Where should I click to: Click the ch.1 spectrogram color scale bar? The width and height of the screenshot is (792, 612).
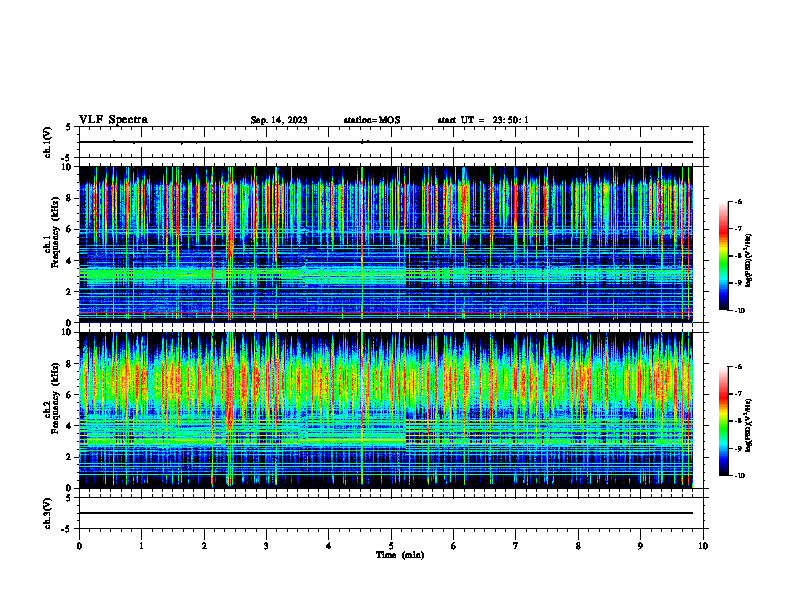723,256
